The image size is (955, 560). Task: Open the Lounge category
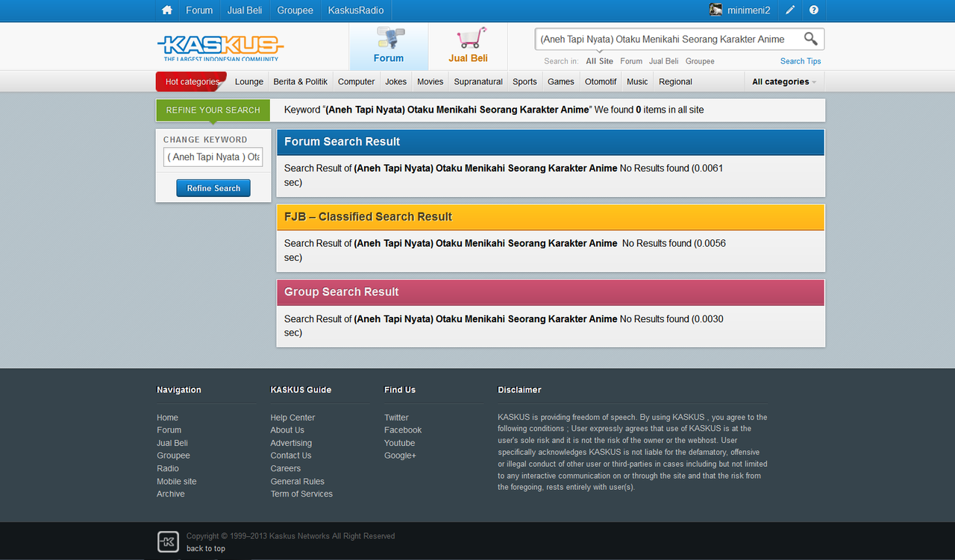(x=249, y=81)
